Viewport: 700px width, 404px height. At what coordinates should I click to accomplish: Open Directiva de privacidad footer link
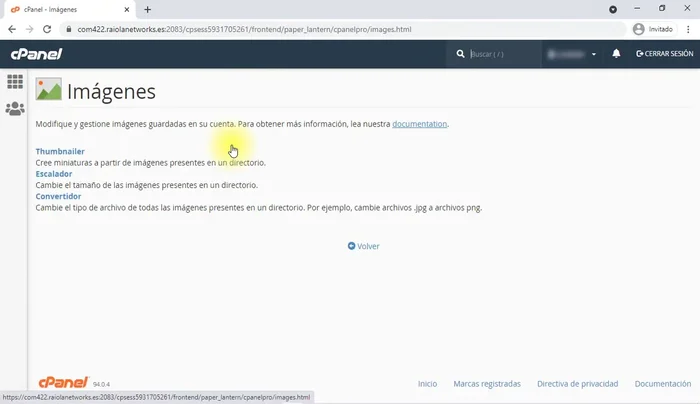click(577, 383)
